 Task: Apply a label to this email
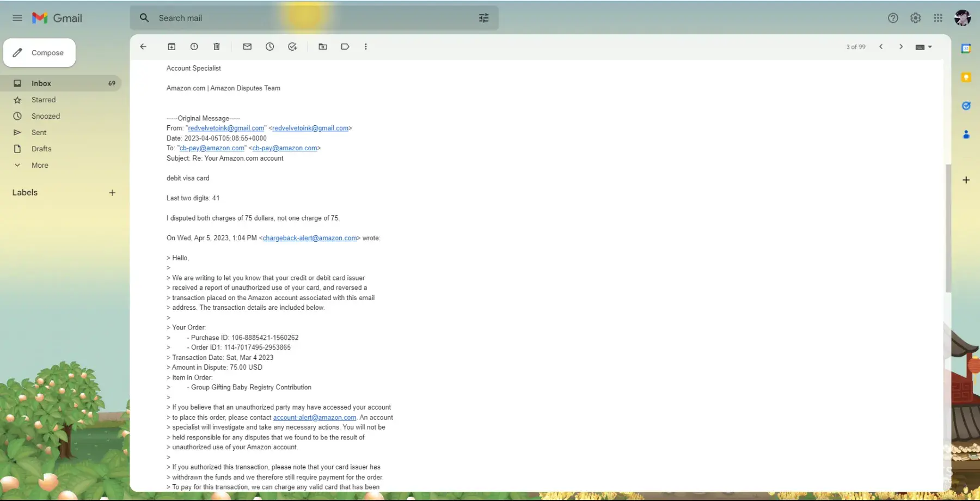coord(345,47)
